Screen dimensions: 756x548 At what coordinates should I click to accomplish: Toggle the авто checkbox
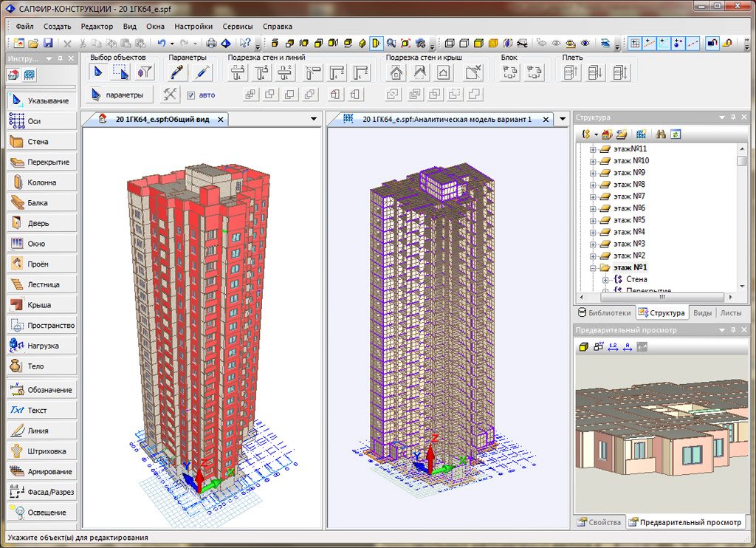point(190,95)
